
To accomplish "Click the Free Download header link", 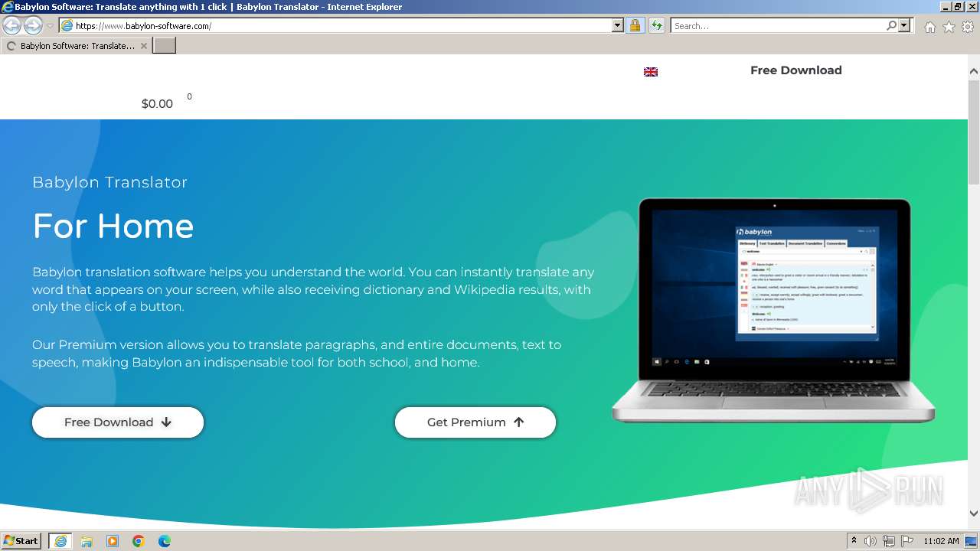I will [795, 70].
